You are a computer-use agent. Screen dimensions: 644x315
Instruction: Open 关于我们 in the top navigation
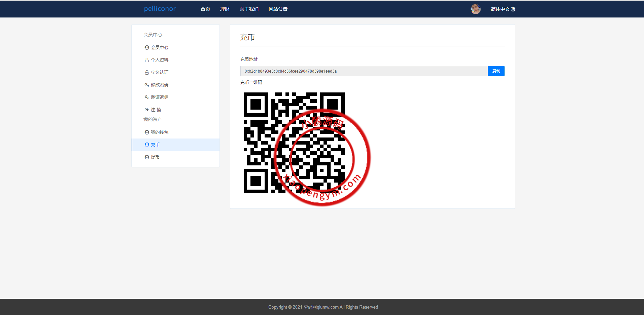(x=249, y=9)
